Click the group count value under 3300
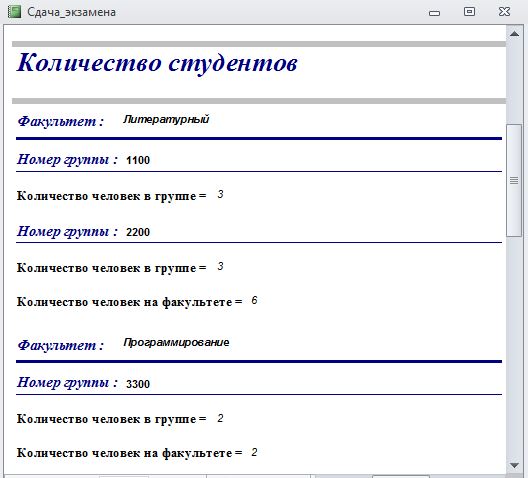 coord(220,418)
